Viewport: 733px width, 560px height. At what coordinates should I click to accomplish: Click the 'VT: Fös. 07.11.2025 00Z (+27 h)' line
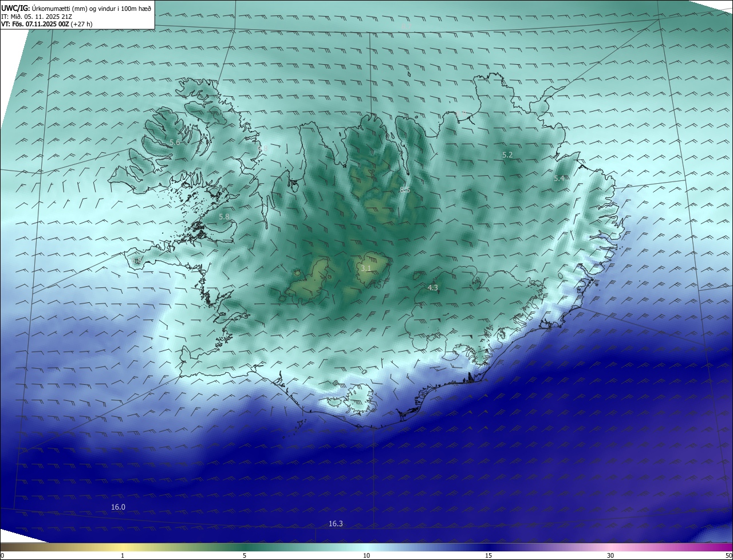46,24
